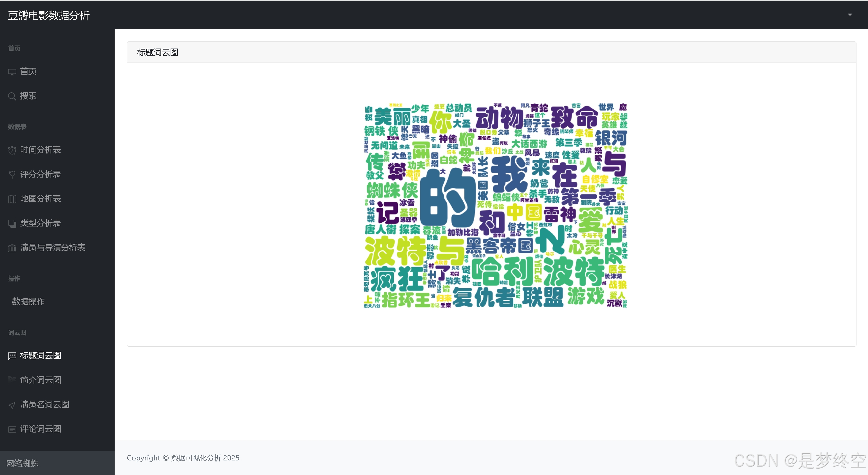Navigate to 时间分析表 in sidebar

(x=40, y=150)
